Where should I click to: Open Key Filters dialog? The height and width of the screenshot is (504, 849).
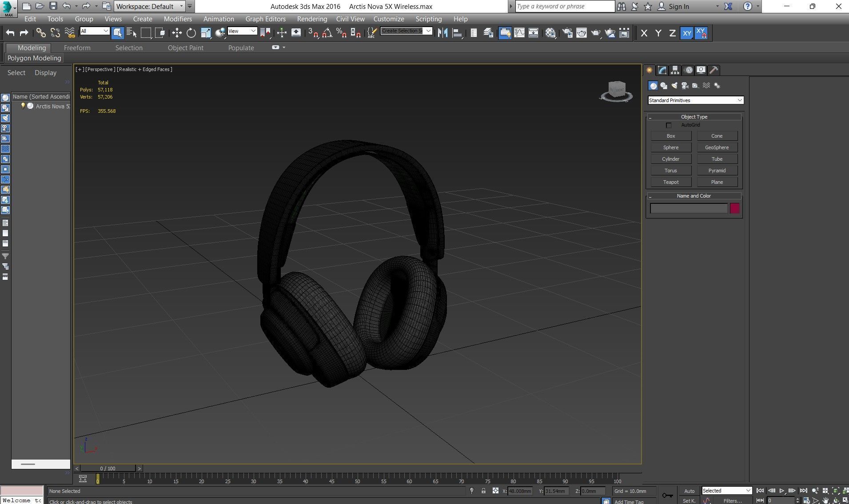(x=732, y=500)
